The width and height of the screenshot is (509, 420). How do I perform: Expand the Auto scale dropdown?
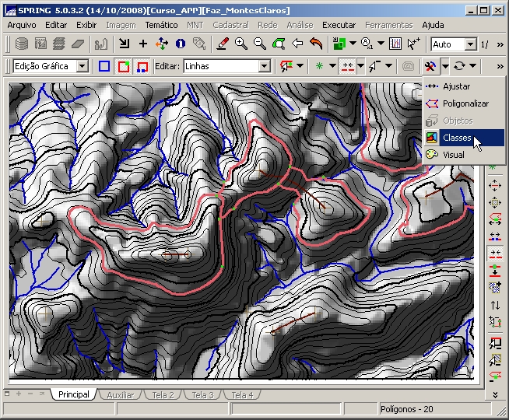[x=470, y=45]
